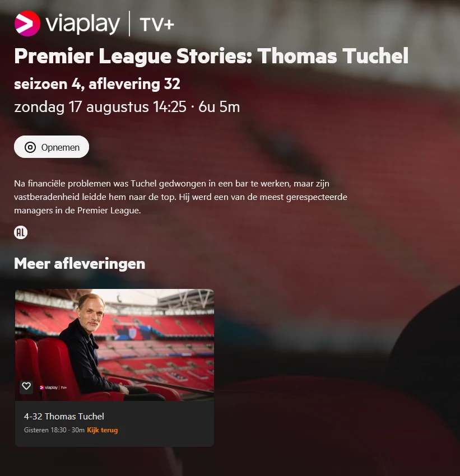Click the orange 'Kijk terug' link
Image resolution: width=460 pixels, height=476 pixels.
click(103, 430)
